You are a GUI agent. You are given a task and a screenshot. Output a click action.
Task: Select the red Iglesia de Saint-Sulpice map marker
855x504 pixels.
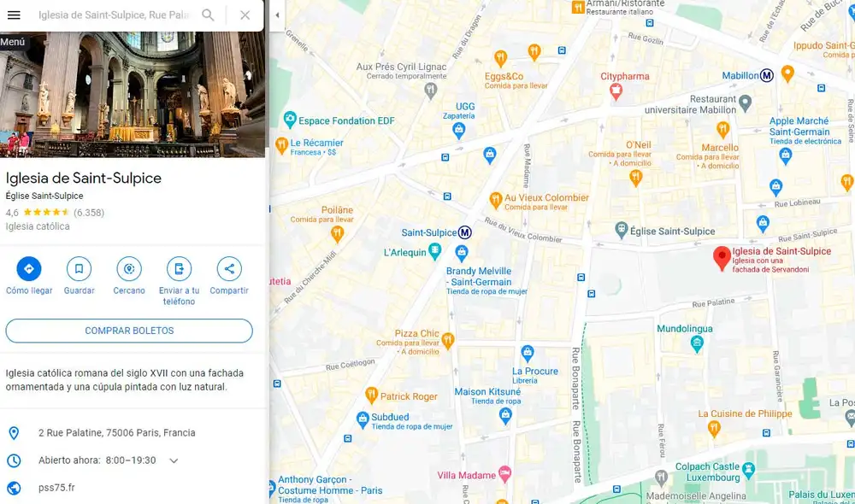tap(723, 256)
